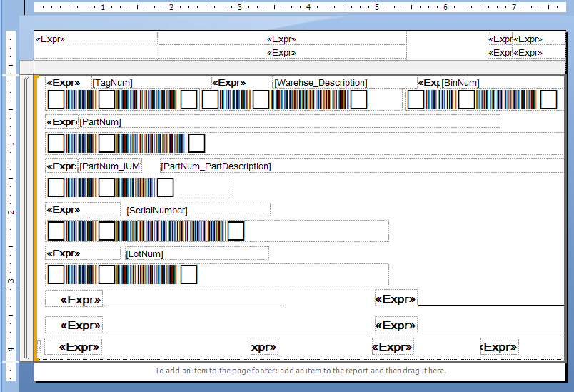Viewport: 574px width, 392px height.
Task: Select the [LotNum] field textbox
Action: [x=197, y=253]
